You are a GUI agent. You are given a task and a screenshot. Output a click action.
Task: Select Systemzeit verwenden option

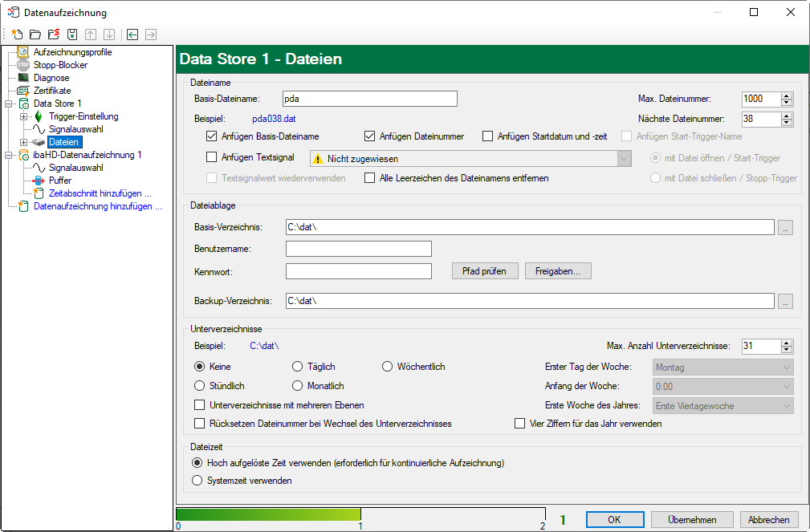click(198, 481)
